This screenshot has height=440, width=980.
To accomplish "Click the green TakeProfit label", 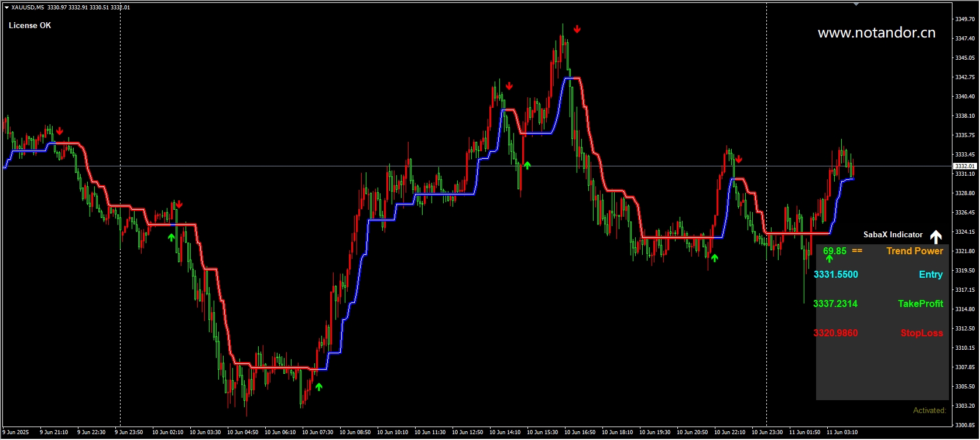I will coord(920,303).
